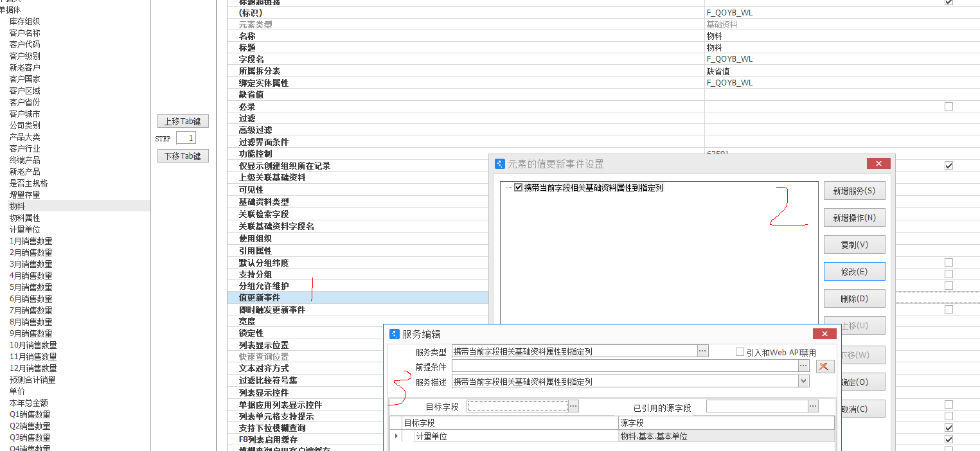Select 物料属性 in the field list
This screenshot has height=451, width=980.
(x=24, y=218)
